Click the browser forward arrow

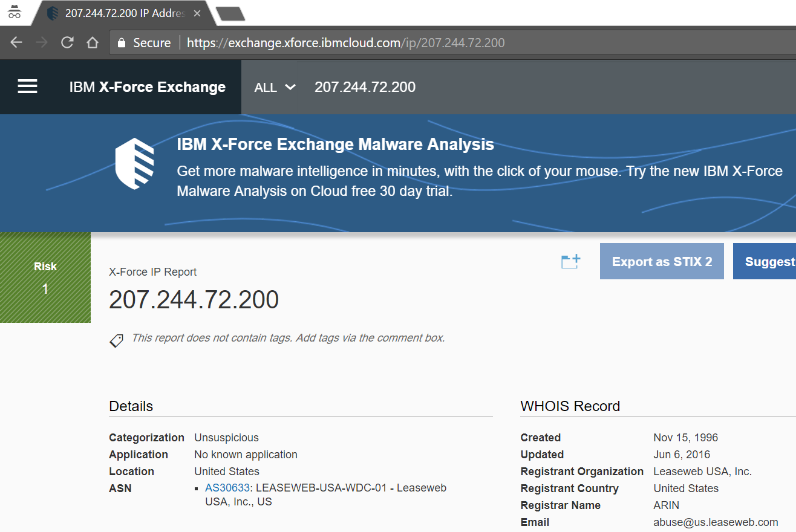pos(42,42)
